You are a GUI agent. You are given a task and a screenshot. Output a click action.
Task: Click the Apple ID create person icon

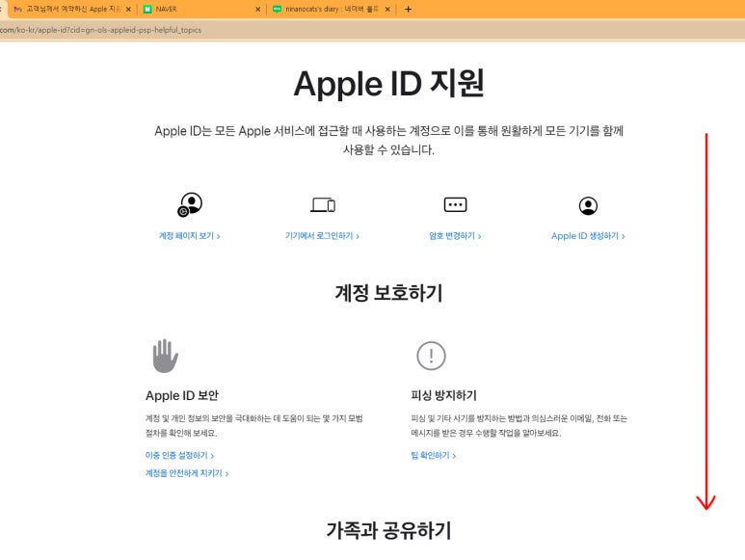[588, 205]
